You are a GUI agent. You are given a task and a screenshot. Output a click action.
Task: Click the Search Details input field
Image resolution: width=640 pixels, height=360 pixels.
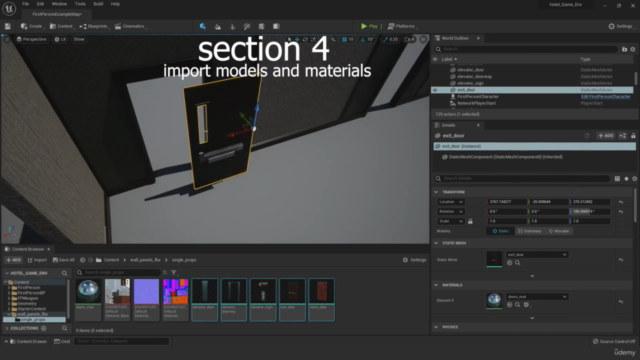coord(522,178)
